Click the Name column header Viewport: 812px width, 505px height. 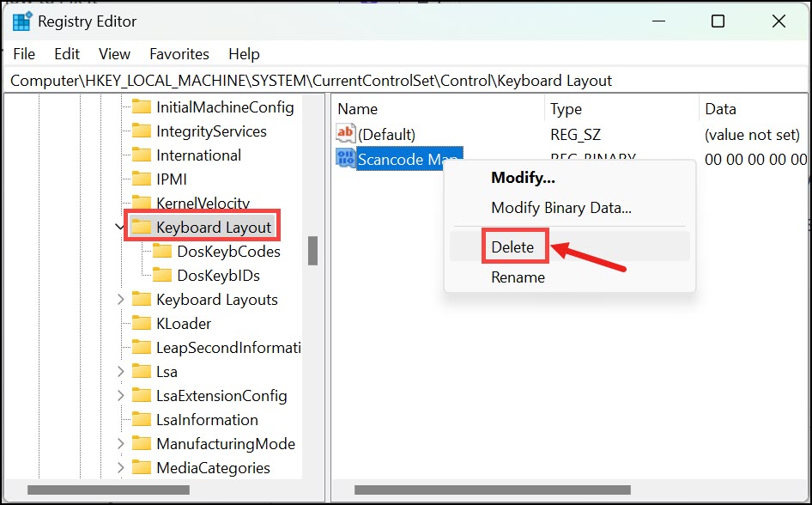[x=438, y=109]
